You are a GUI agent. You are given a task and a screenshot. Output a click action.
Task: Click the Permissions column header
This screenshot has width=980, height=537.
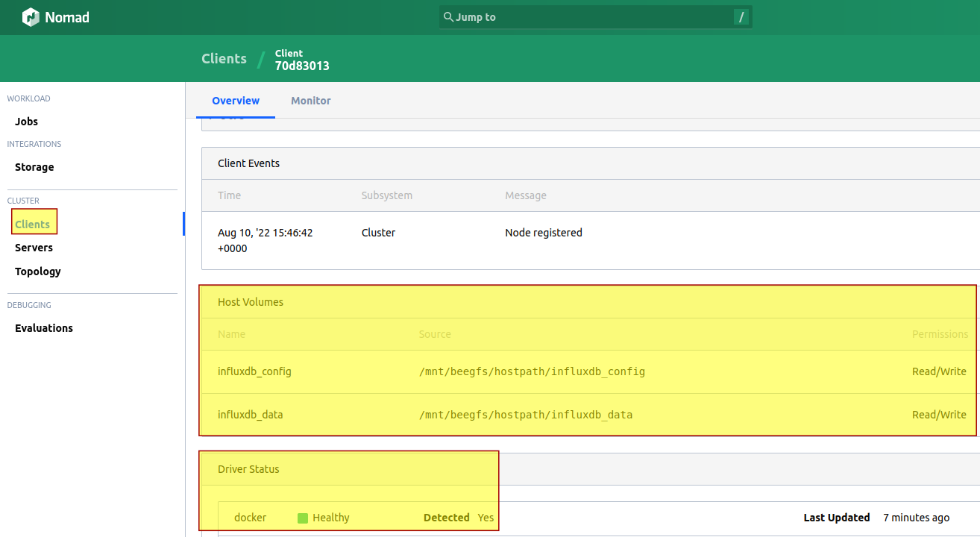[940, 334]
